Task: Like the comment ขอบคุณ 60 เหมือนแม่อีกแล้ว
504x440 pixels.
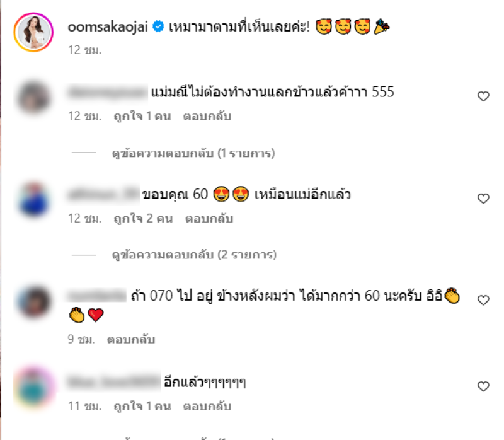Action: coord(483,199)
